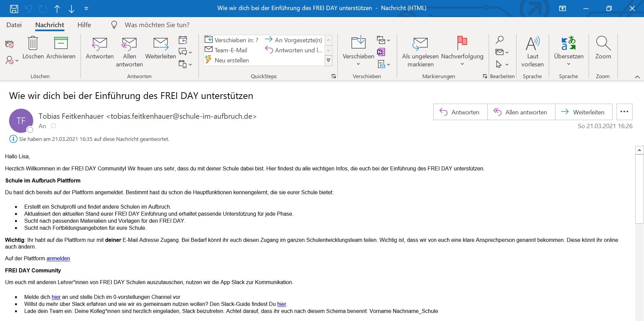Switch to the Nachricht ribbon tab
The width and height of the screenshot is (644, 321).
50,25
